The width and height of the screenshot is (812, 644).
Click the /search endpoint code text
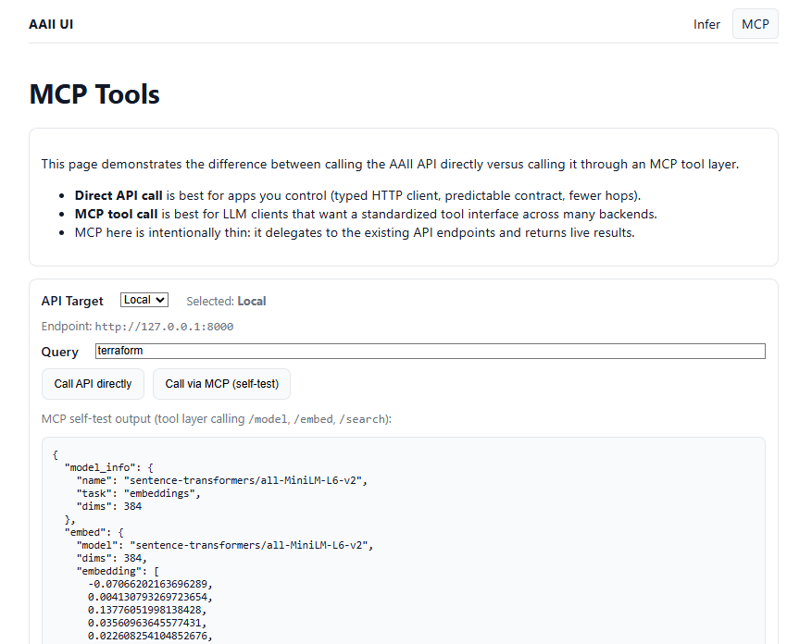(362, 419)
